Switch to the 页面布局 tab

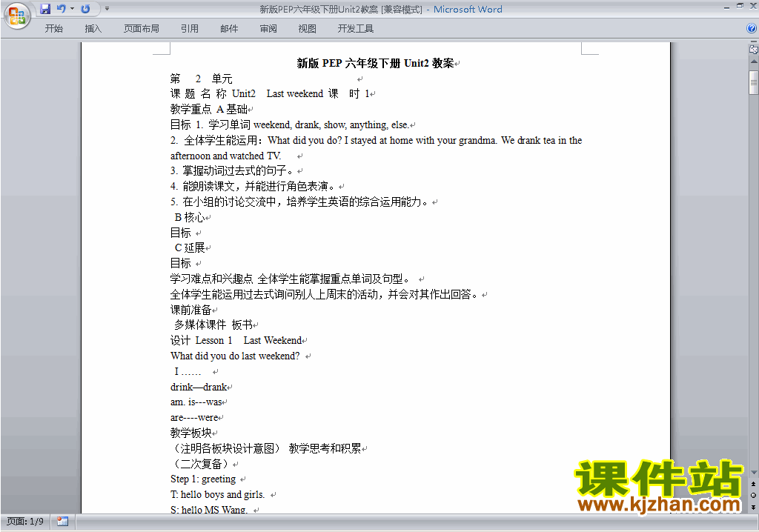(141, 29)
